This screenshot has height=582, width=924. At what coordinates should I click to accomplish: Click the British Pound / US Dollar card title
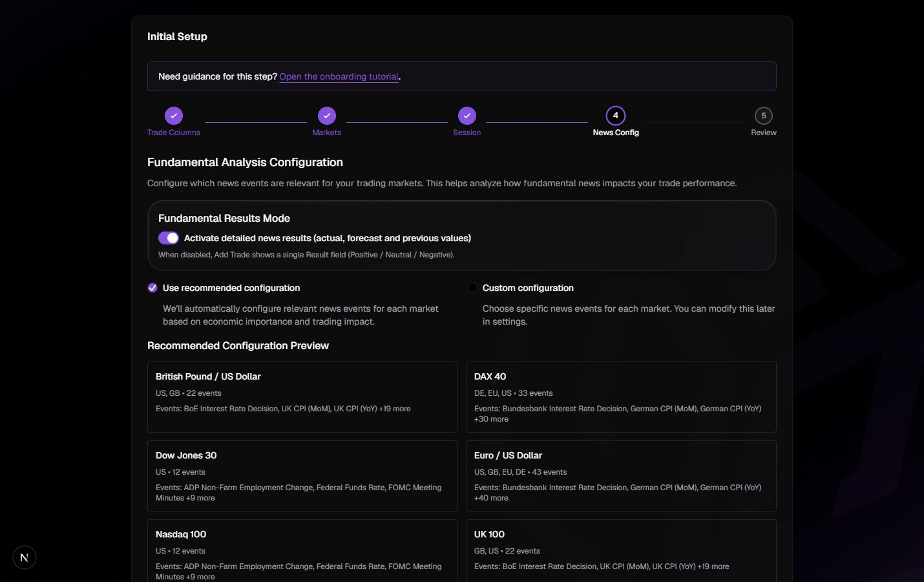point(208,376)
